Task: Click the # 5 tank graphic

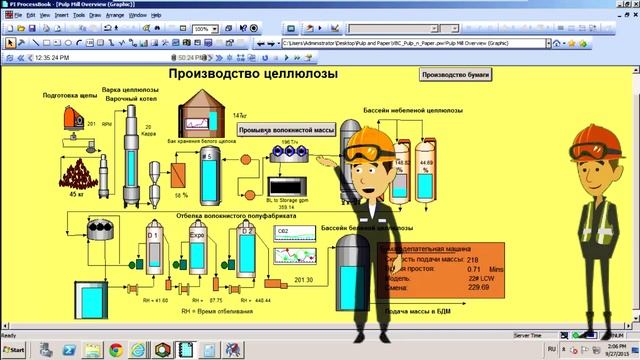Action: click(210, 176)
